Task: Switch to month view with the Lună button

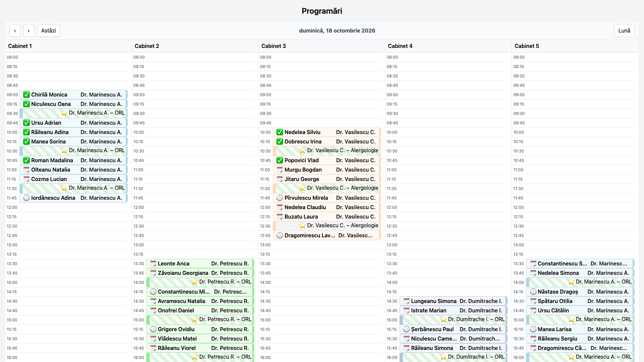Action: click(x=624, y=31)
